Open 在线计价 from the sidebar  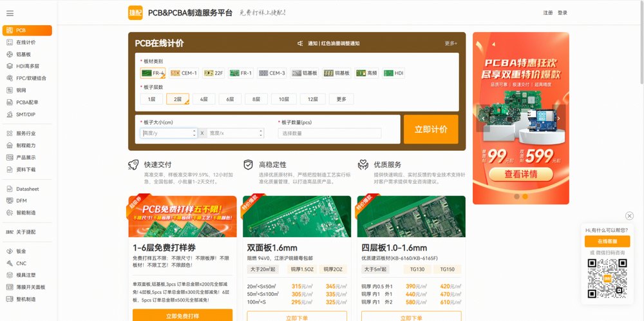point(26,42)
